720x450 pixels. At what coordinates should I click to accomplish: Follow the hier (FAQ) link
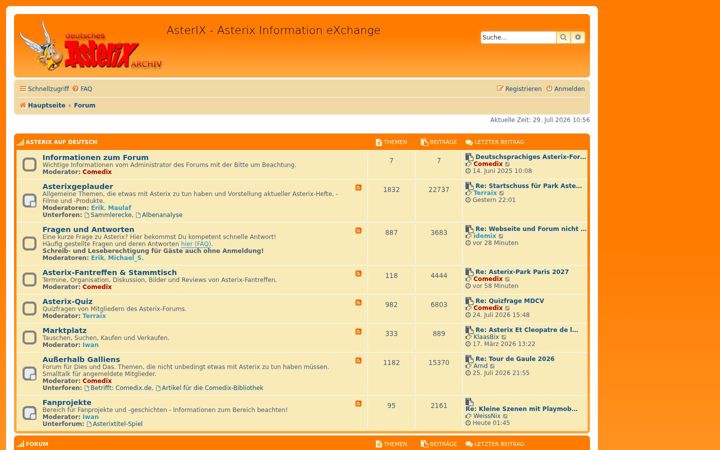click(196, 244)
